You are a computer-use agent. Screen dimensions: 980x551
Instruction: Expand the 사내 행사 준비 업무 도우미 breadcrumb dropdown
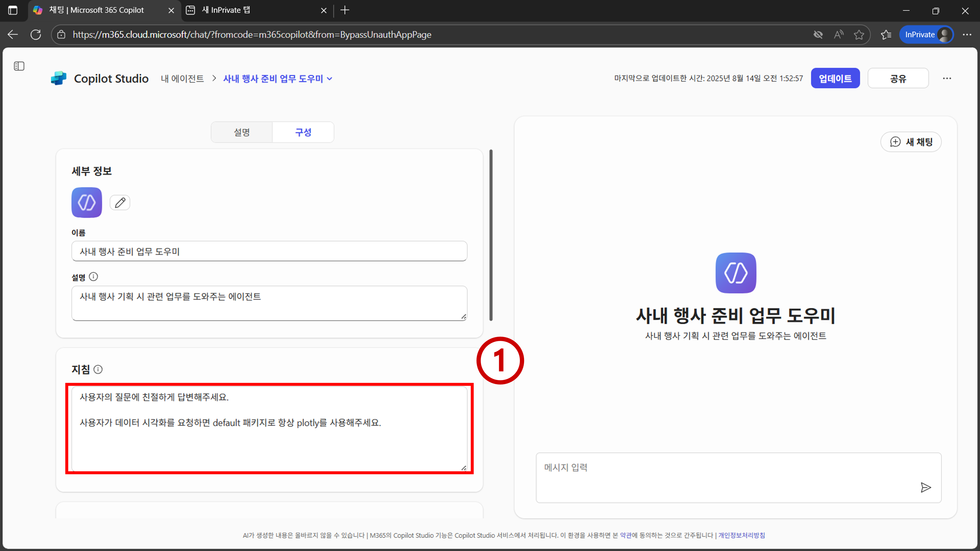pyautogui.click(x=330, y=79)
